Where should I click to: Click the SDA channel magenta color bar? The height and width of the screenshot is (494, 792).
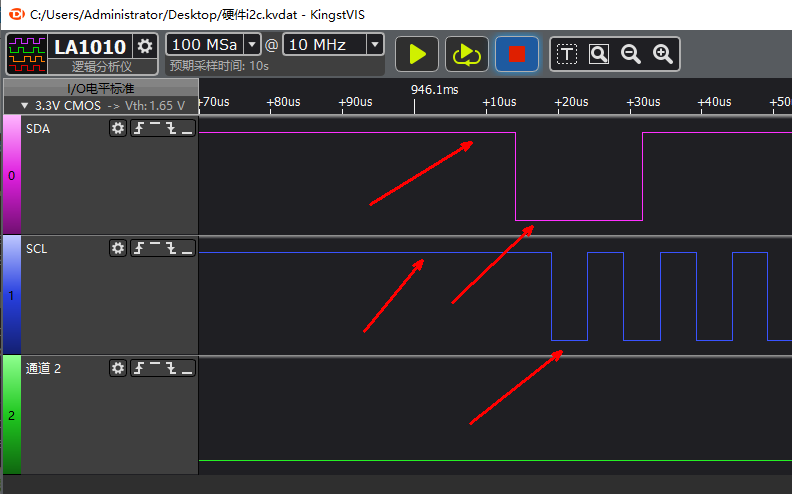pyautogui.click(x=11, y=175)
